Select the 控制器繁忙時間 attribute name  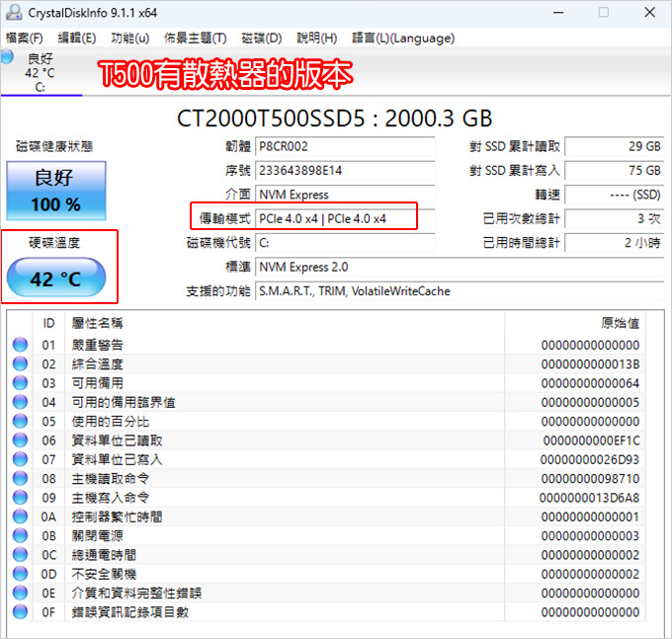(x=117, y=517)
